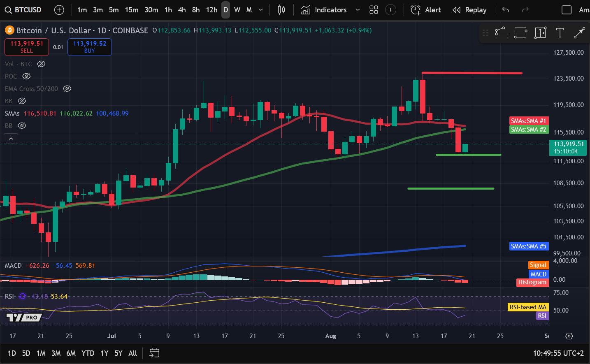Toggle visibility of Vol BTC indicator
Viewport: 590px width, 364px height.
tap(41, 64)
